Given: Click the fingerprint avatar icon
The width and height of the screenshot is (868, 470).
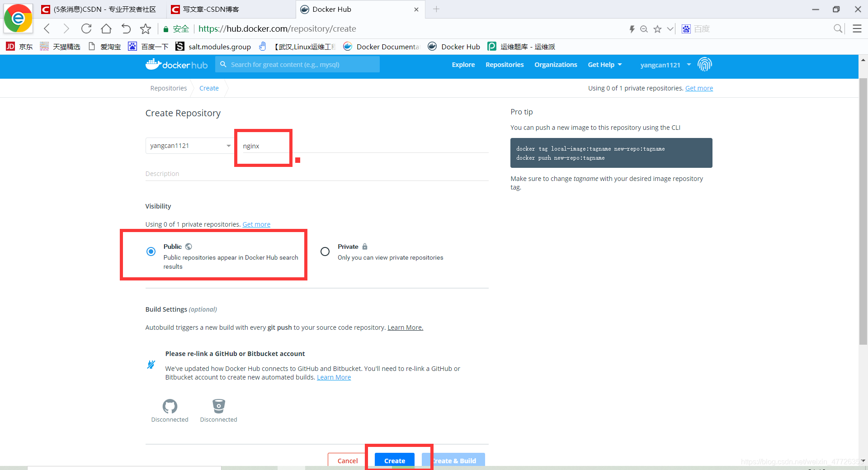Looking at the screenshot, I should (x=704, y=65).
